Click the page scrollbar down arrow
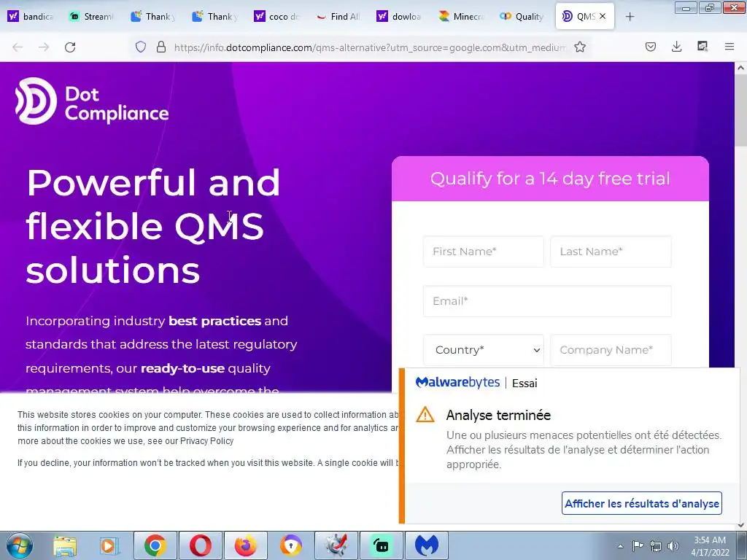This screenshot has width=747, height=560. click(741, 525)
